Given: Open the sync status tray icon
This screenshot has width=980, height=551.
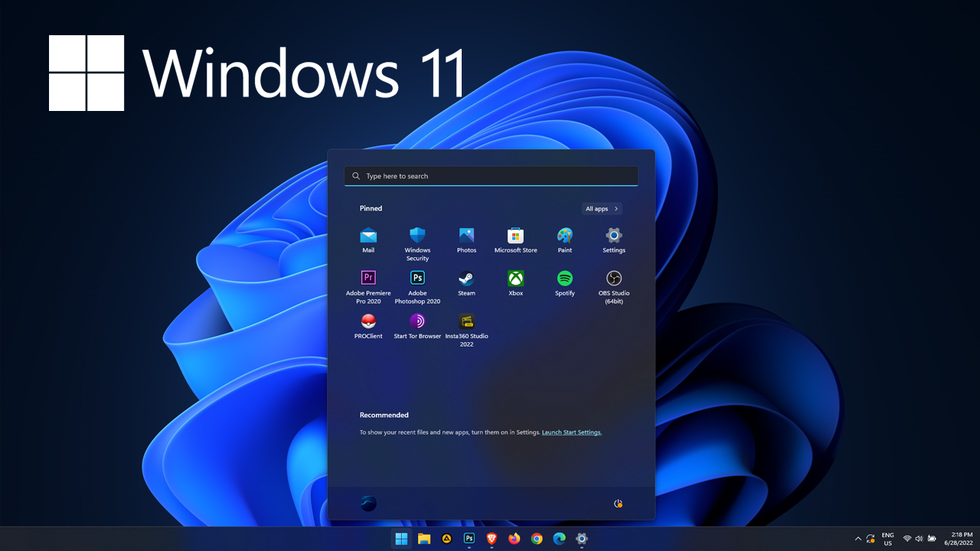Looking at the screenshot, I should [871, 539].
